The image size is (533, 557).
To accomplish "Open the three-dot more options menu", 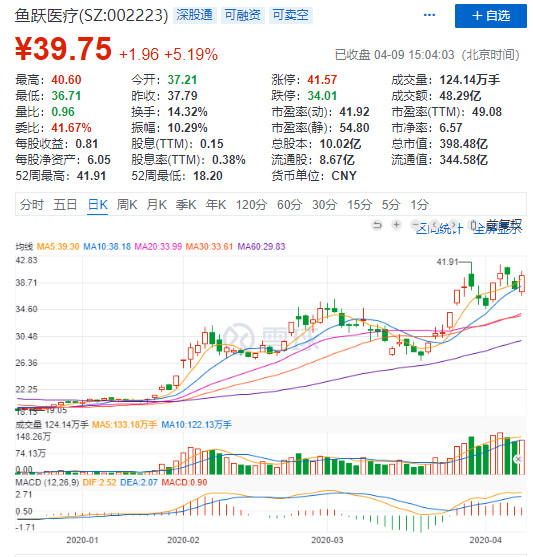I will click(x=429, y=15).
